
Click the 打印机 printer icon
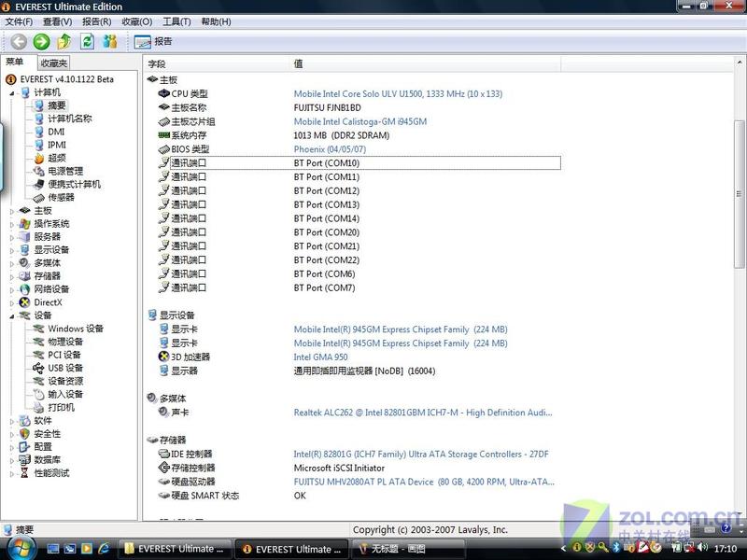[39, 408]
